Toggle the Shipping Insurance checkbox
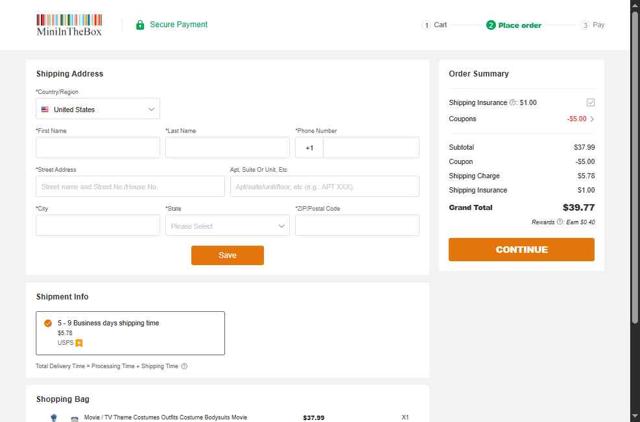640x422 pixels. 590,102
